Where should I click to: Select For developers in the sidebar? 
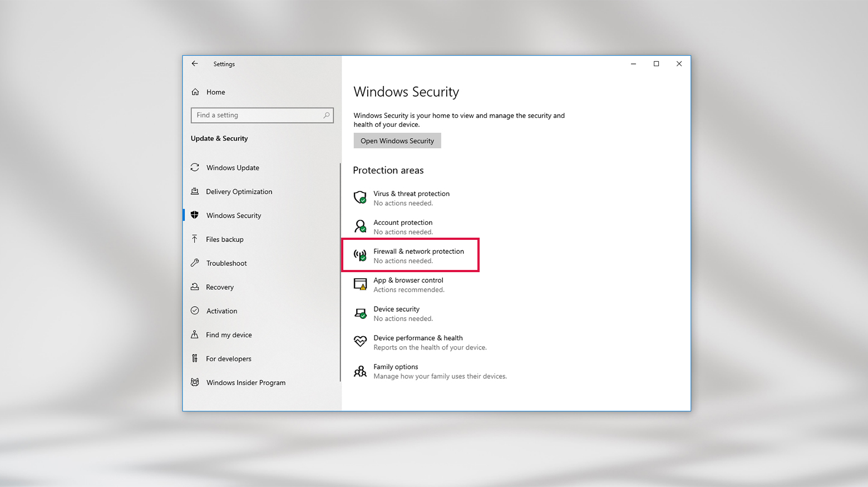coord(229,358)
